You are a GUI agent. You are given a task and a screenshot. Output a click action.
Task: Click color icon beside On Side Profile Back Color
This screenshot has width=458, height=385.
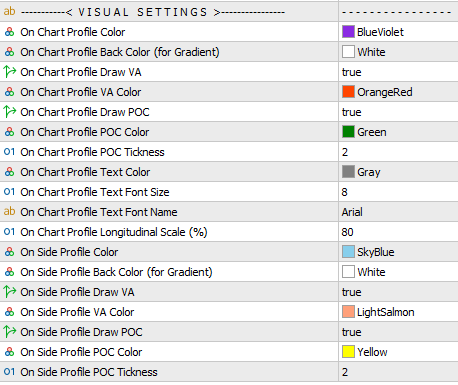click(10, 272)
